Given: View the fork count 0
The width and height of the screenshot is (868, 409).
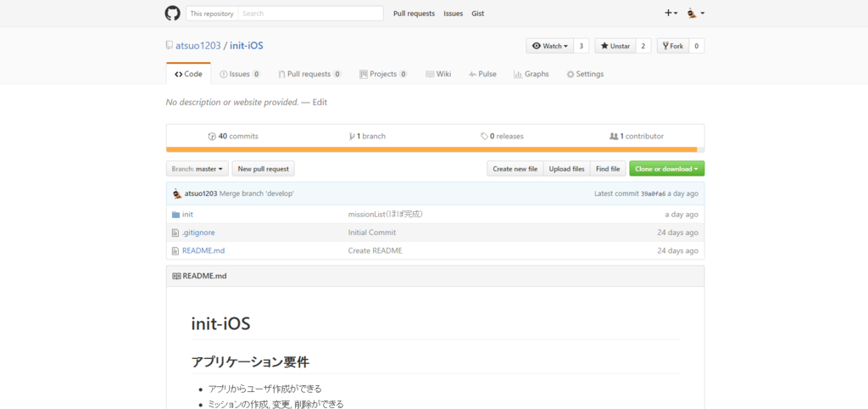Looking at the screenshot, I should [697, 46].
